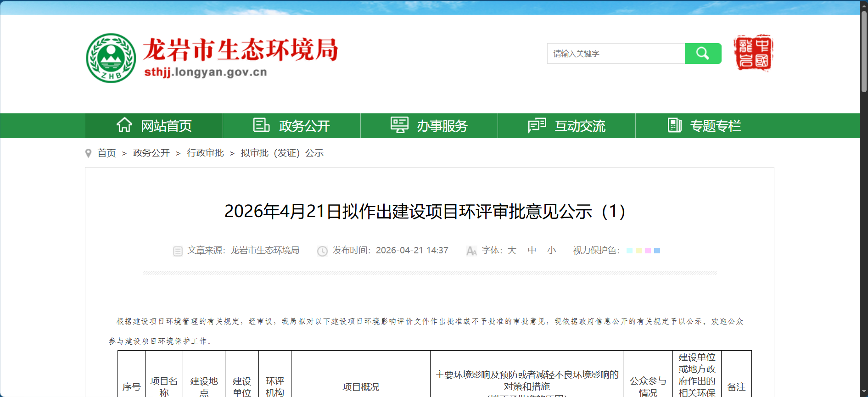Click the page vertical scrollbar thumb
This screenshot has height=397, width=868.
click(x=864, y=51)
